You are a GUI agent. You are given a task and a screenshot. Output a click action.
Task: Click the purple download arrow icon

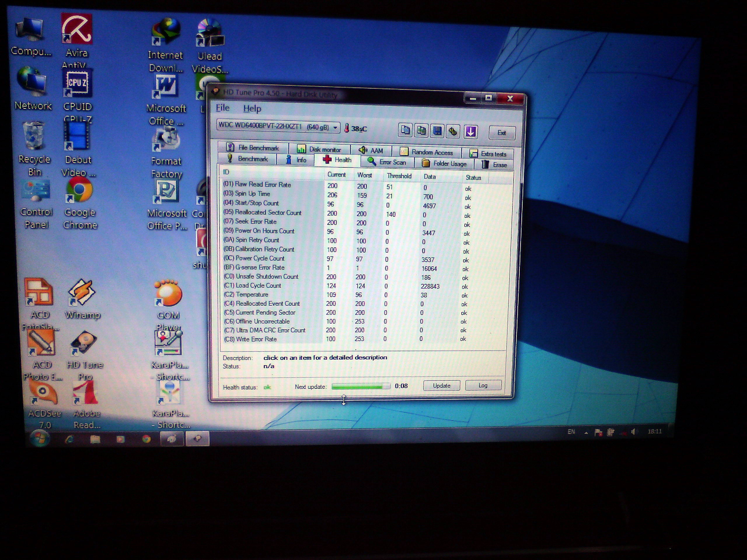tap(470, 132)
